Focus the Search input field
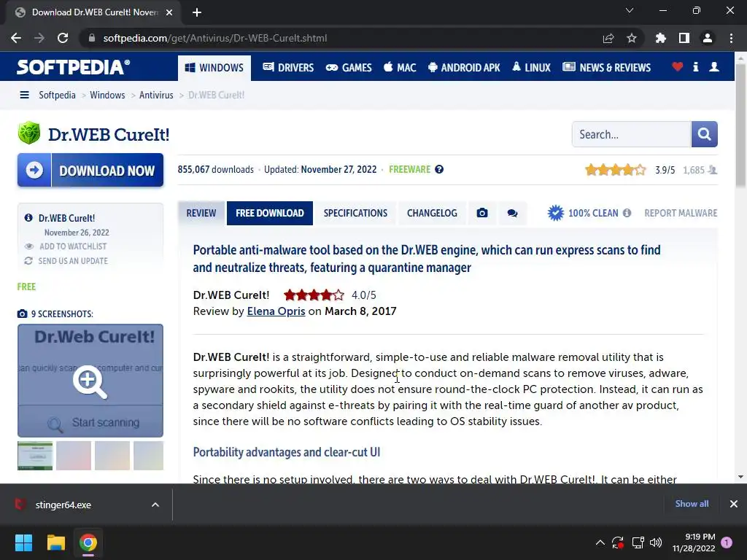Viewport: 747px width, 560px height. click(631, 134)
